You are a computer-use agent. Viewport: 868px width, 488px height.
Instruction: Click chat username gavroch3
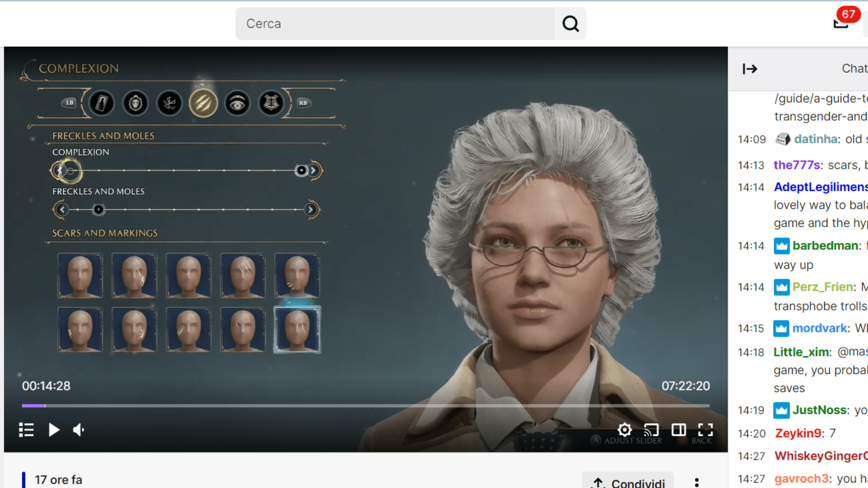tap(801, 479)
